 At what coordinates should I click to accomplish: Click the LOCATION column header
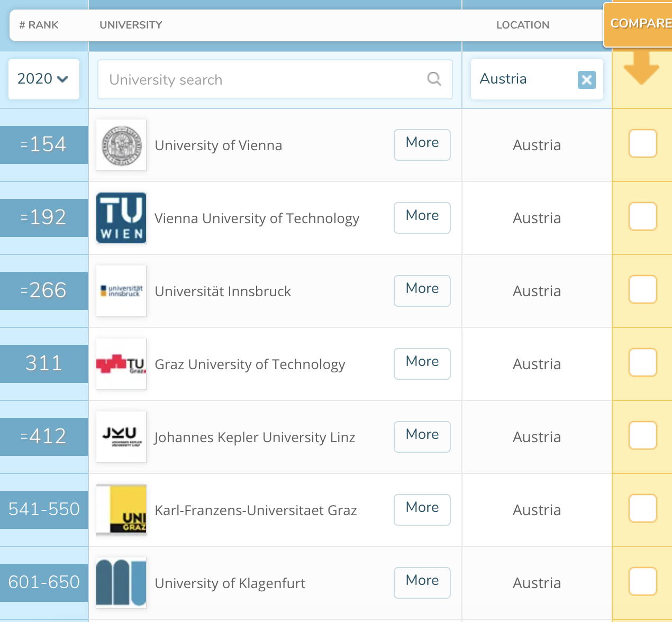point(523,25)
